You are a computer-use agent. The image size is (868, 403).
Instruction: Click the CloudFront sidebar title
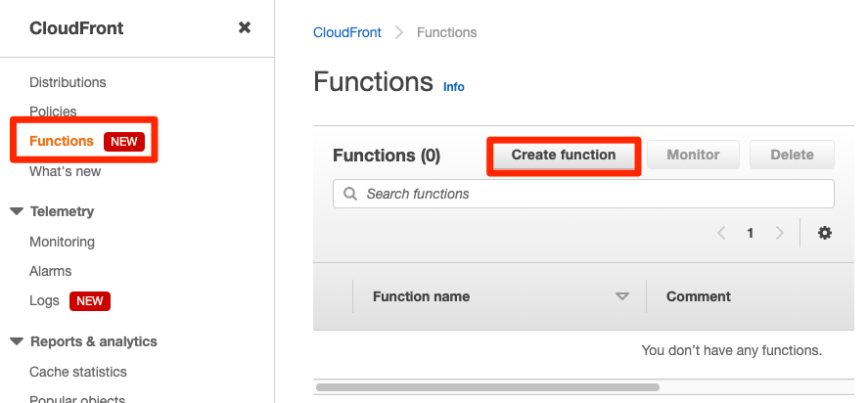(x=76, y=28)
